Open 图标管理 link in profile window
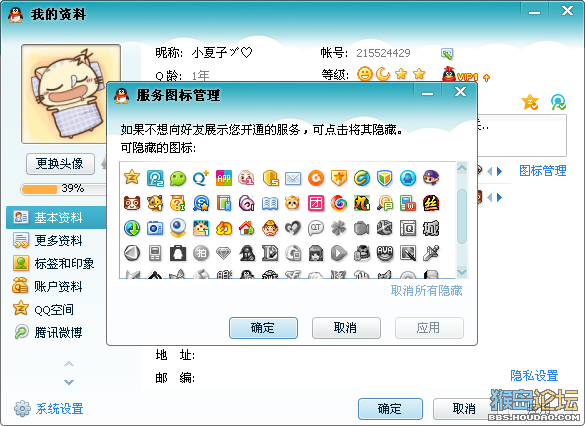 543,171
